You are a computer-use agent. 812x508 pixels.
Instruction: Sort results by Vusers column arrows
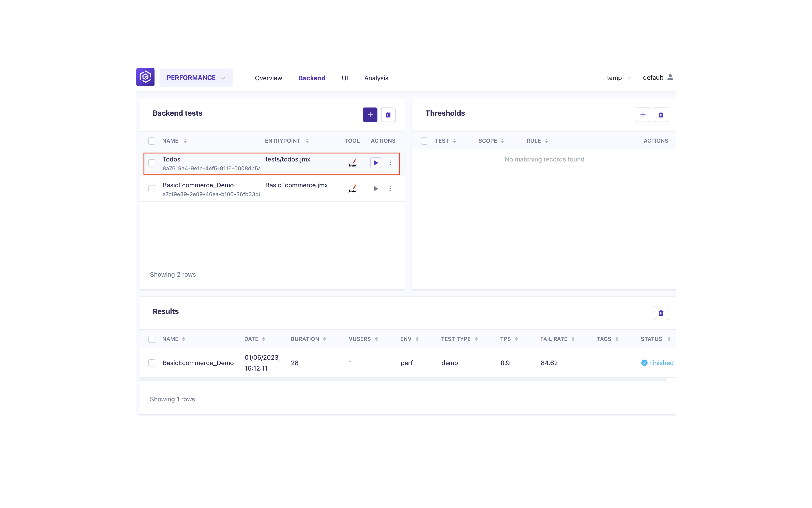pos(376,339)
